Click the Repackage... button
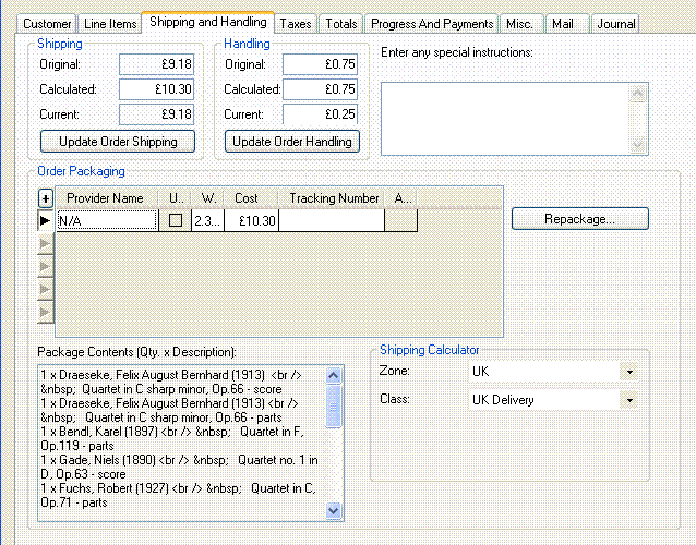The width and height of the screenshot is (696, 545). [580, 218]
